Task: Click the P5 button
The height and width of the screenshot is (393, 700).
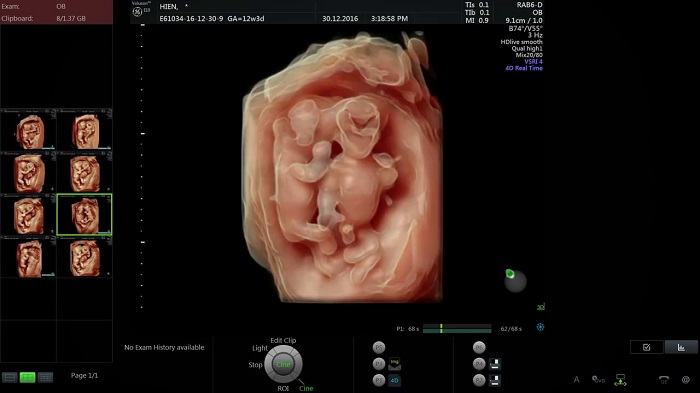Action: pos(379,347)
